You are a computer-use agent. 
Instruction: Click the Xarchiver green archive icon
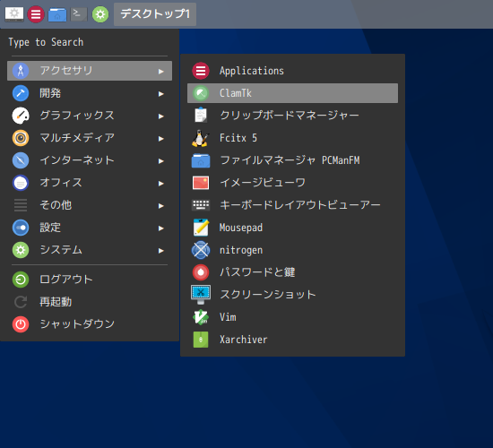click(201, 340)
